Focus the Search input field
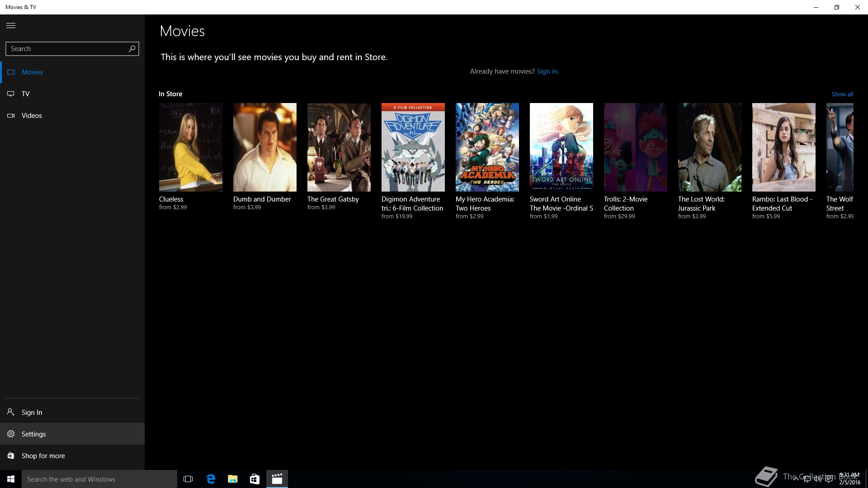This screenshot has width=868, height=488. [x=72, y=49]
